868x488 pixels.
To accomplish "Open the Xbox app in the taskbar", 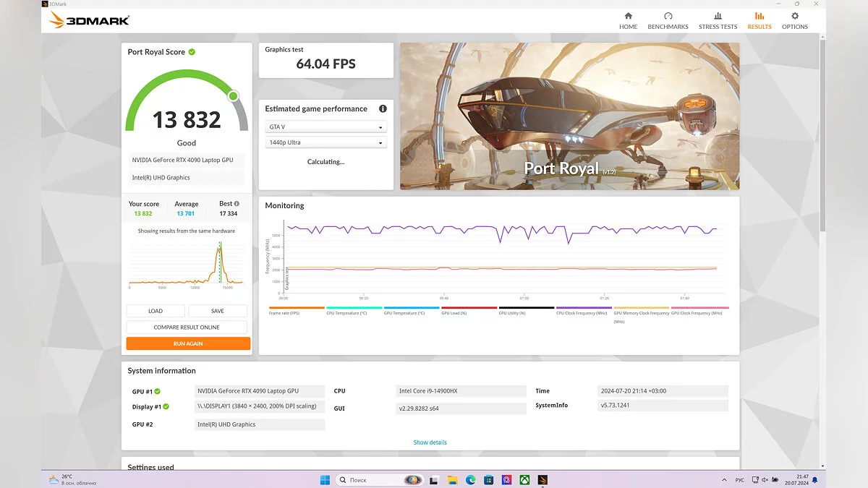I will [x=524, y=480].
